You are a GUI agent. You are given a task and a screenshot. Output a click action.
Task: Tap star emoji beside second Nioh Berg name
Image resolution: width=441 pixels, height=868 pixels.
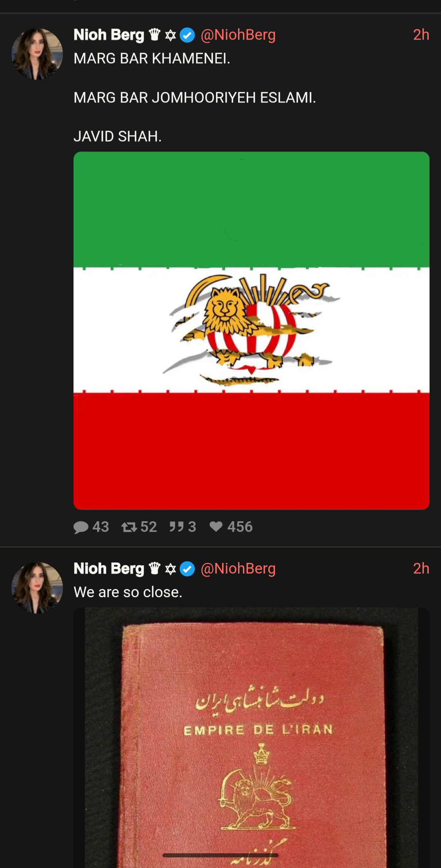pyautogui.click(x=170, y=569)
